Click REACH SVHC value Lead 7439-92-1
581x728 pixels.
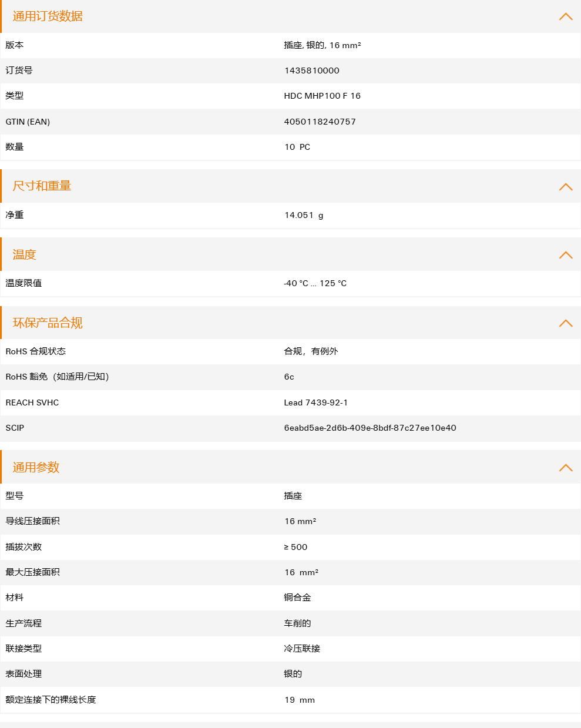coord(316,402)
